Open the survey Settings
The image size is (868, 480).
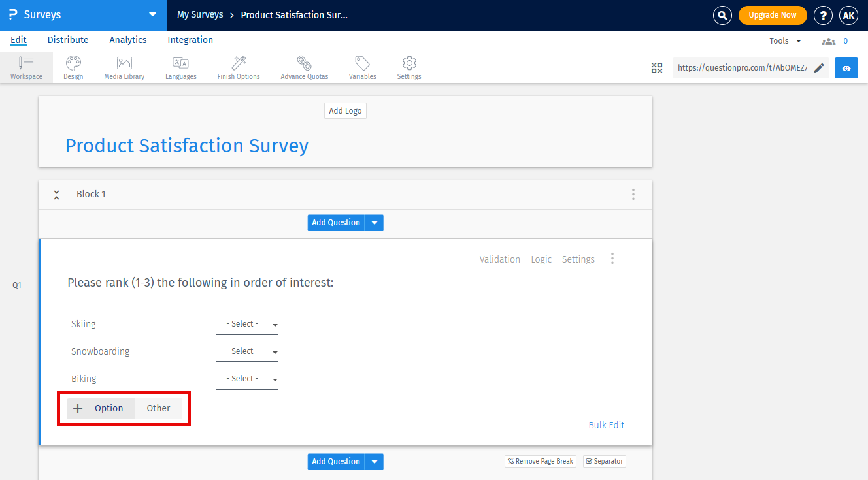point(409,67)
